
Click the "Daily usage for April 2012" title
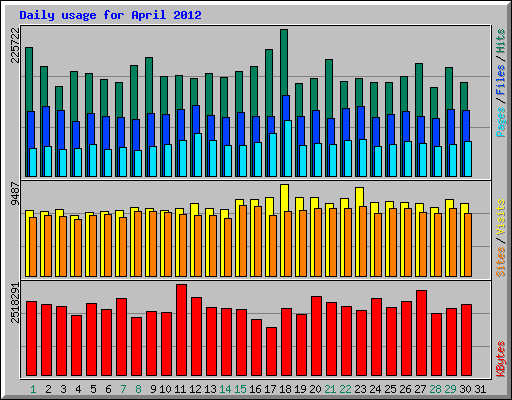(x=110, y=15)
